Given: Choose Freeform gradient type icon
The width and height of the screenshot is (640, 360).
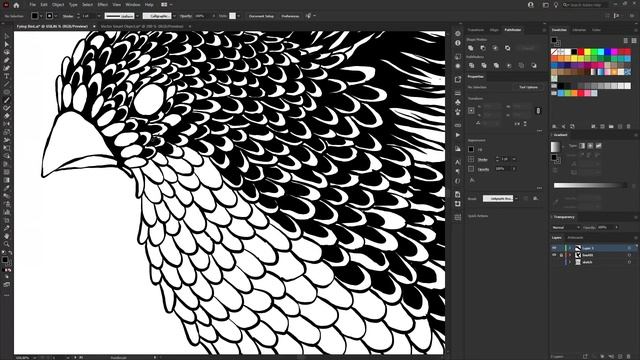Looking at the screenshot, I should [x=598, y=146].
